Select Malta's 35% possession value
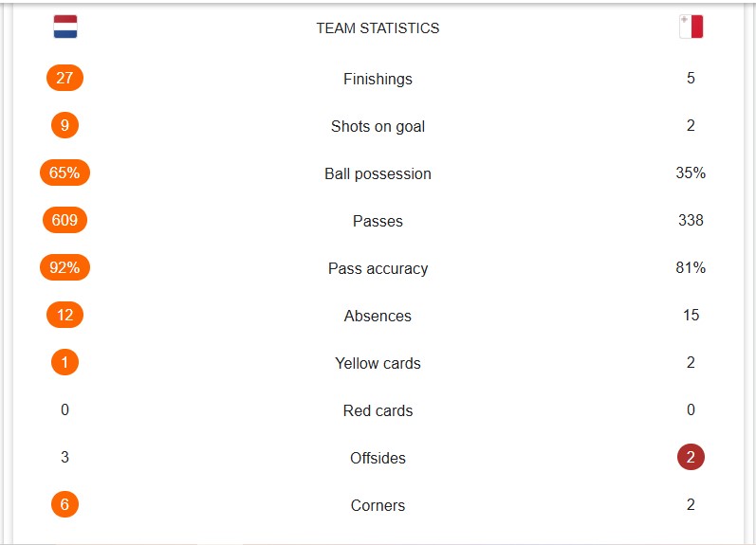 coord(691,173)
